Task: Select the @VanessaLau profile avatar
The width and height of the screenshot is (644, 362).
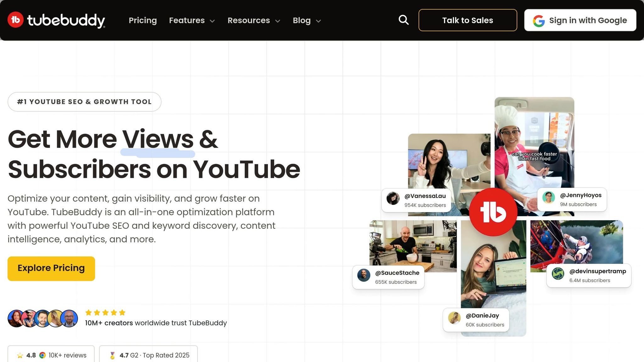Action: [393, 198]
